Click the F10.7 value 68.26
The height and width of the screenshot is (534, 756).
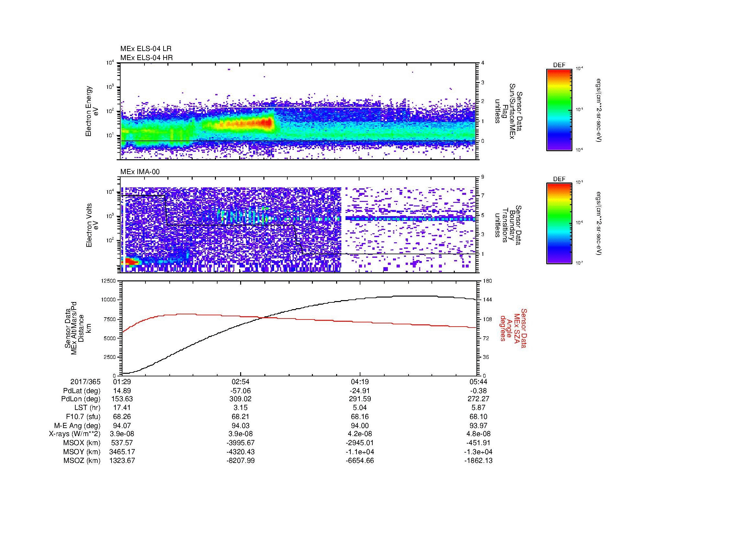coord(122,416)
